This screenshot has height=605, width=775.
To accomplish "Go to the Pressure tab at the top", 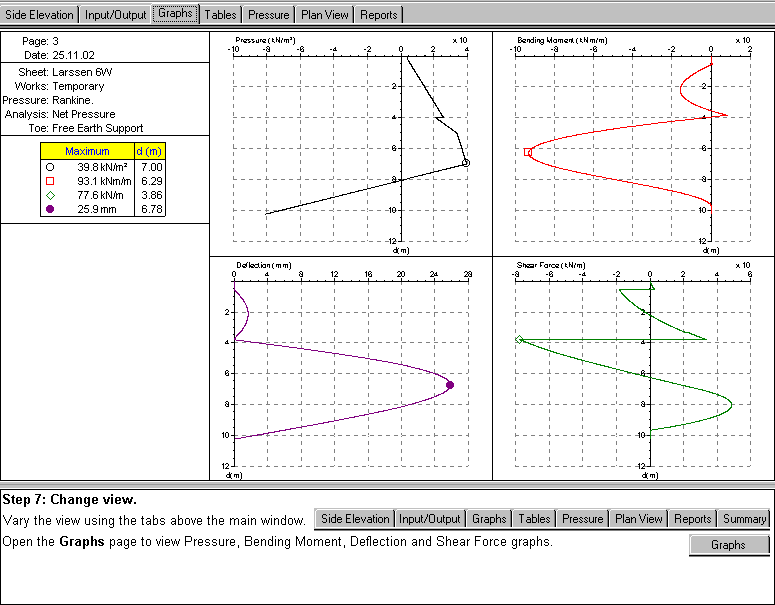I will point(267,14).
